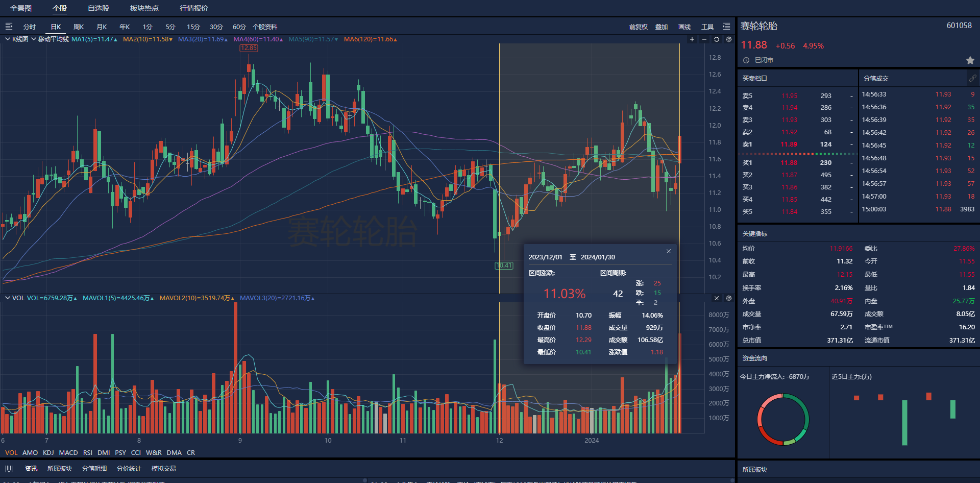The height and width of the screenshot is (483, 980).
Task: Select the 分时 chart period
Action: pos(30,27)
